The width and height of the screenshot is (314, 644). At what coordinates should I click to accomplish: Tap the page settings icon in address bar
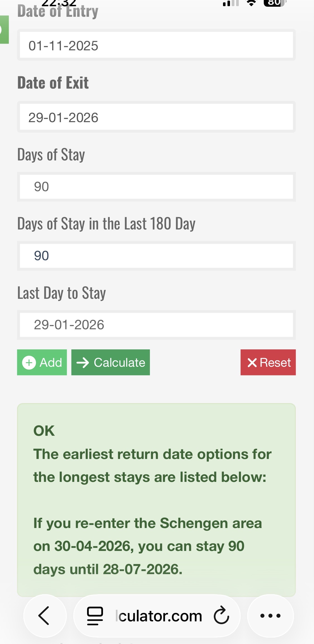click(95, 616)
